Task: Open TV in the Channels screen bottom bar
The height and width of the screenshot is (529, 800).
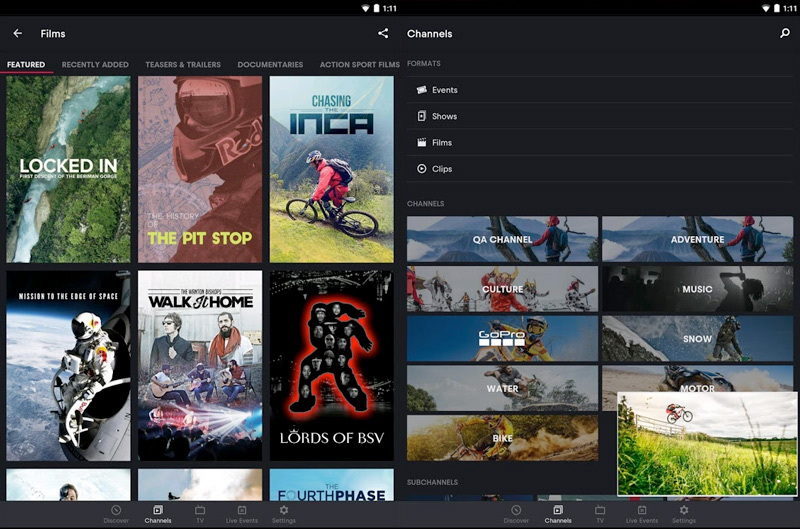Action: pyautogui.click(x=600, y=514)
